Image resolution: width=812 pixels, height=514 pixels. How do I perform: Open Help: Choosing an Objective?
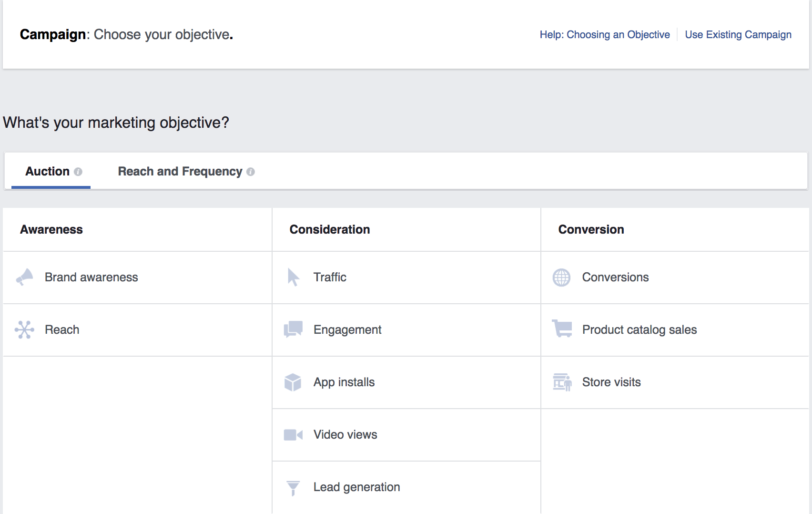click(x=605, y=34)
